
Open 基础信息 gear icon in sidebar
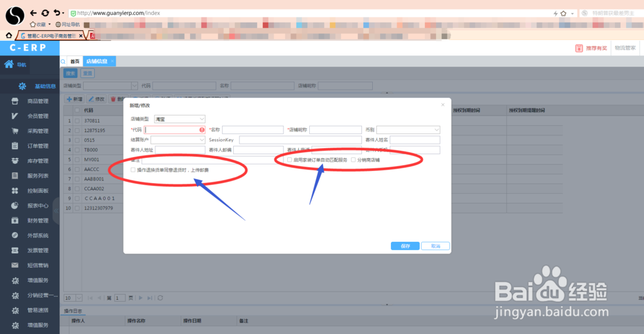22,86
